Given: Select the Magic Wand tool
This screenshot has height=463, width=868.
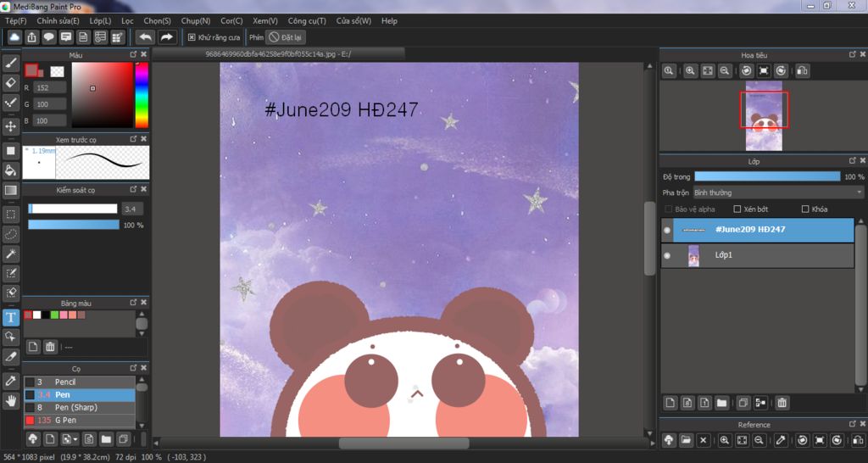Looking at the screenshot, I should 10,254.
